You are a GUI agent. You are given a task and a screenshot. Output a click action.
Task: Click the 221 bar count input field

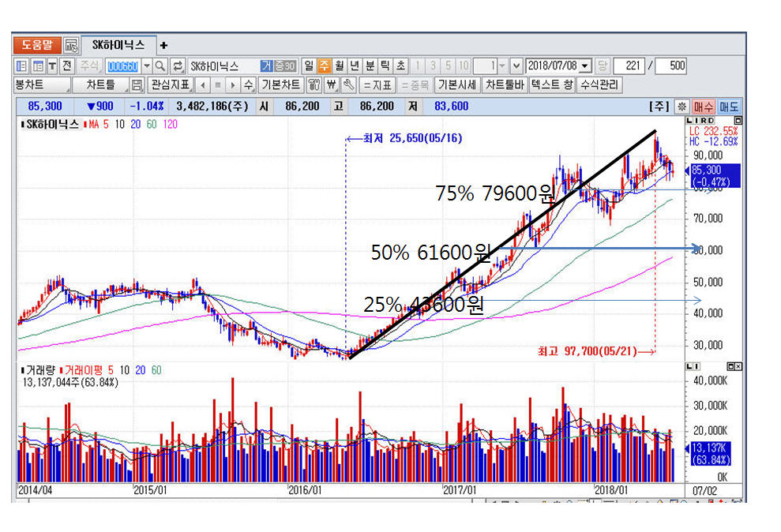point(630,66)
